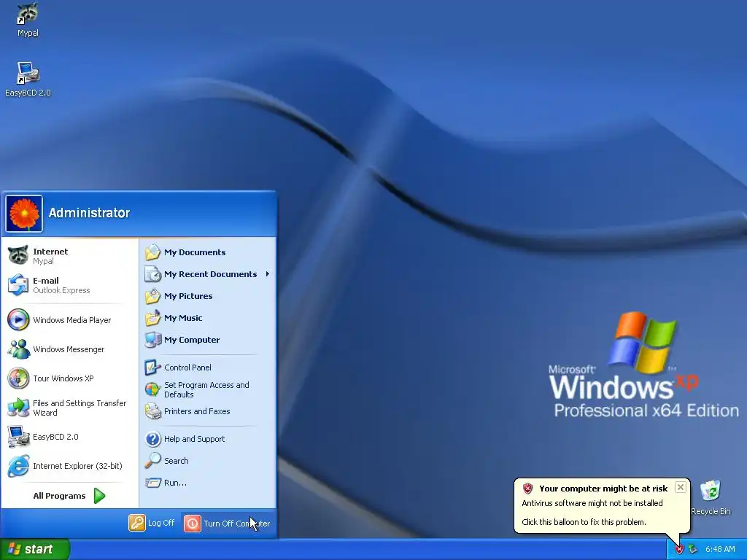Select the E-mail Outlook Express text
Screen dimensions: 747x560
click(x=61, y=285)
